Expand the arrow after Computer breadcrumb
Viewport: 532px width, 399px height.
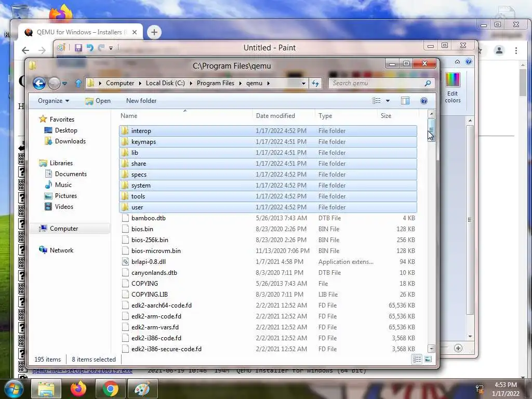(x=140, y=84)
